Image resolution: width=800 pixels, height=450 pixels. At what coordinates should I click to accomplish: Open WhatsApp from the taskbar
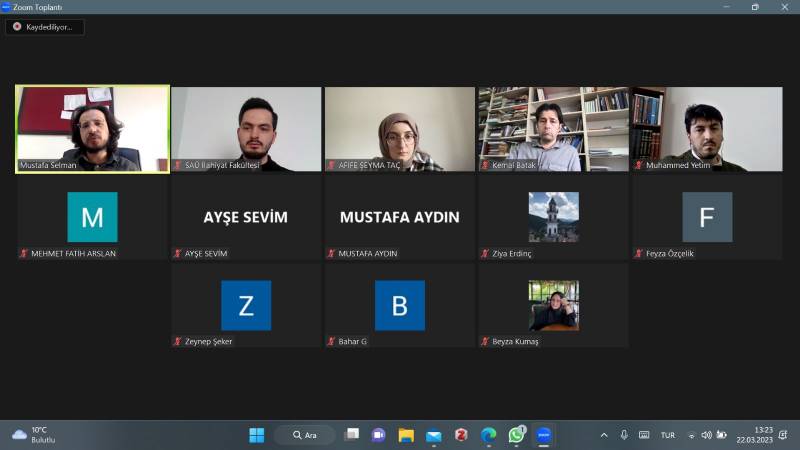516,435
